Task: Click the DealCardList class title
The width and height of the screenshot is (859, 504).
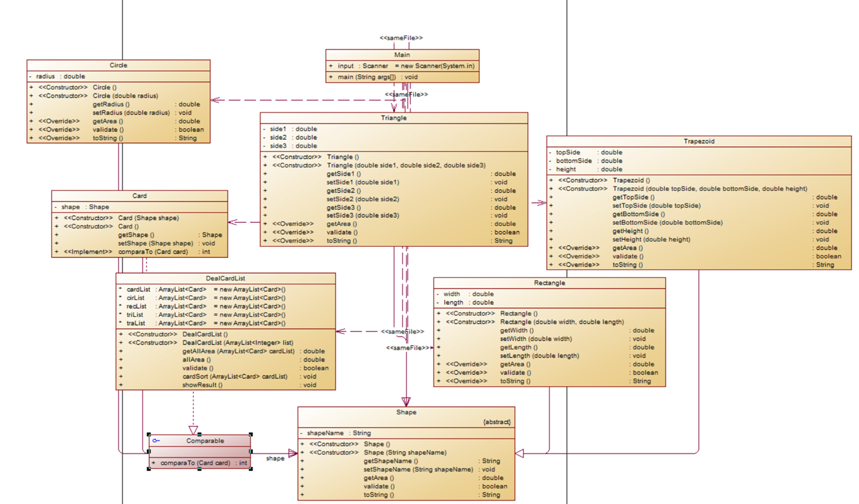Action: point(225,279)
